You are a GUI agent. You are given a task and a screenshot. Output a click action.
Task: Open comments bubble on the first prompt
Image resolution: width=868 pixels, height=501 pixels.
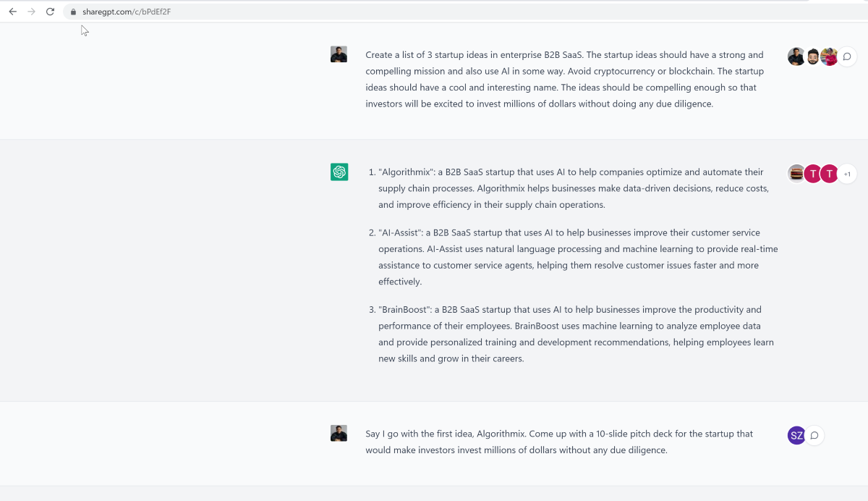click(847, 56)
